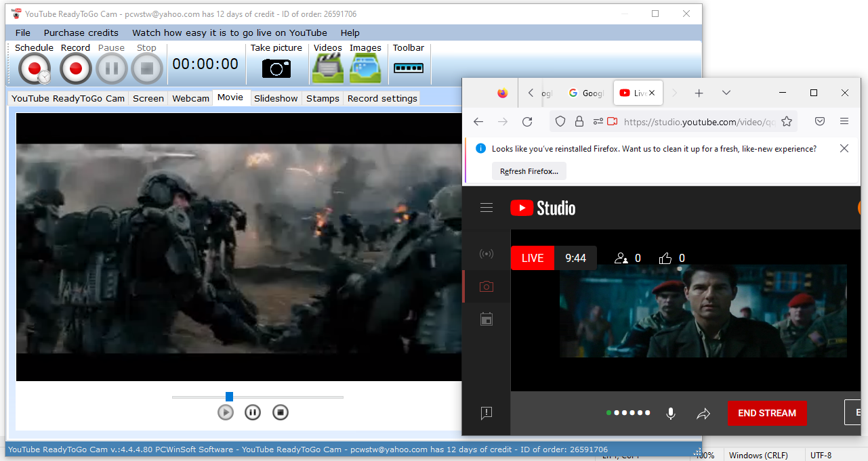The height and width of the screenshot is (461, 868).
Task: Open the Videos folder icon
Action: point(327,68)
